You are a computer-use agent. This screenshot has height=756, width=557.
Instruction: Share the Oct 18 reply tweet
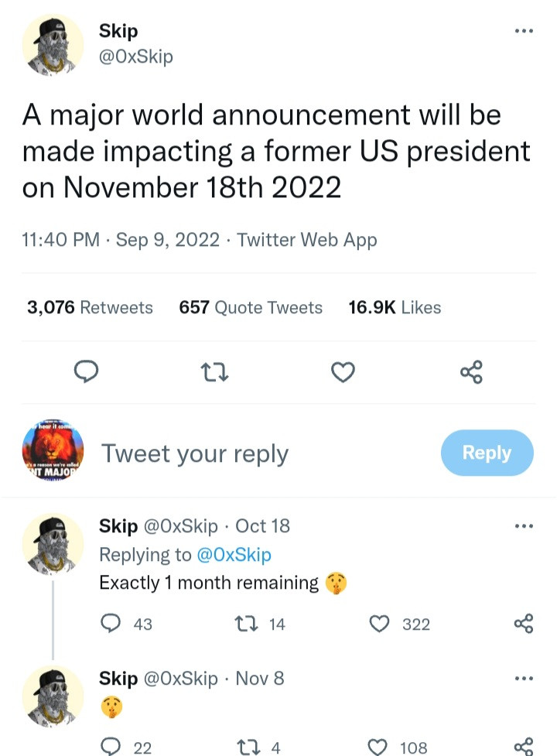(524, 624)
